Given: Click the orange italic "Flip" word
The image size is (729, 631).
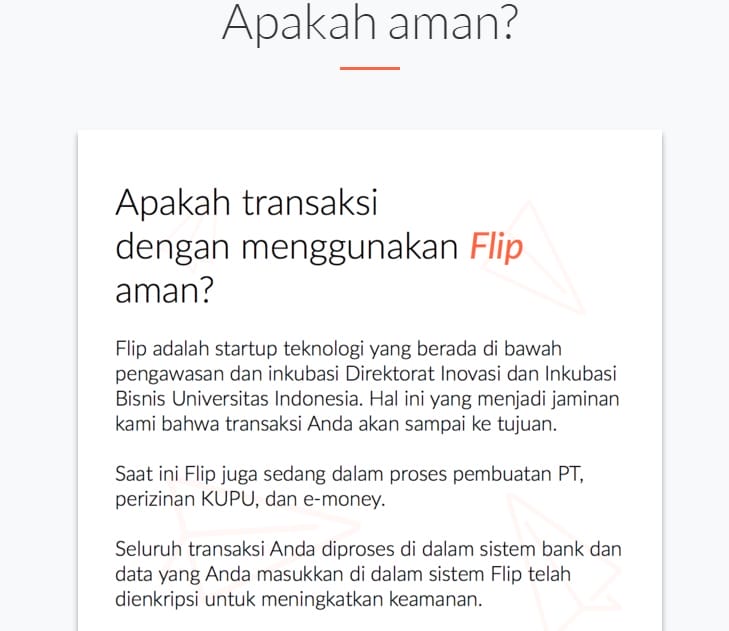Looking at the screenshot, I should 496,247.
